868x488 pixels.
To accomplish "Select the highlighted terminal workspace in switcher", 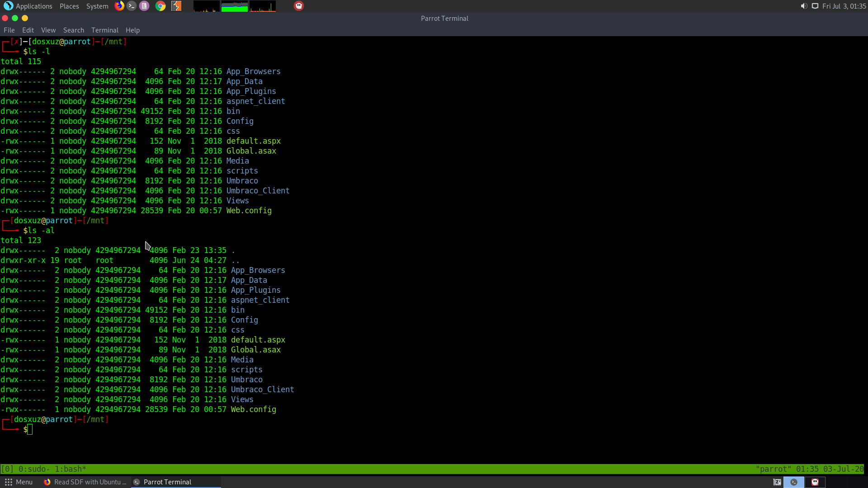I will (794, 482).
